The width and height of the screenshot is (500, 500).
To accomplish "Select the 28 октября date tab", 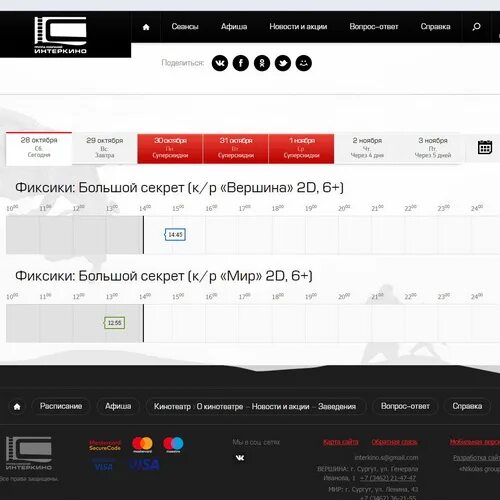I will pos(39,148).
